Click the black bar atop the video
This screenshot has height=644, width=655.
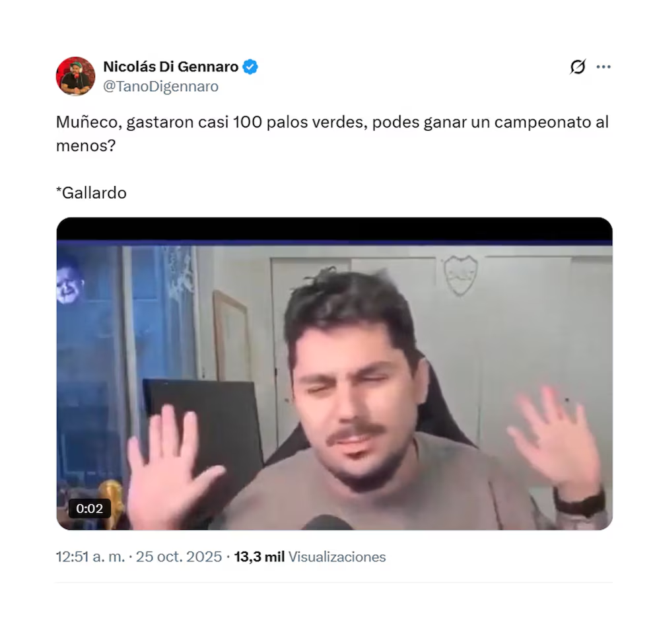tap(334, 229)
